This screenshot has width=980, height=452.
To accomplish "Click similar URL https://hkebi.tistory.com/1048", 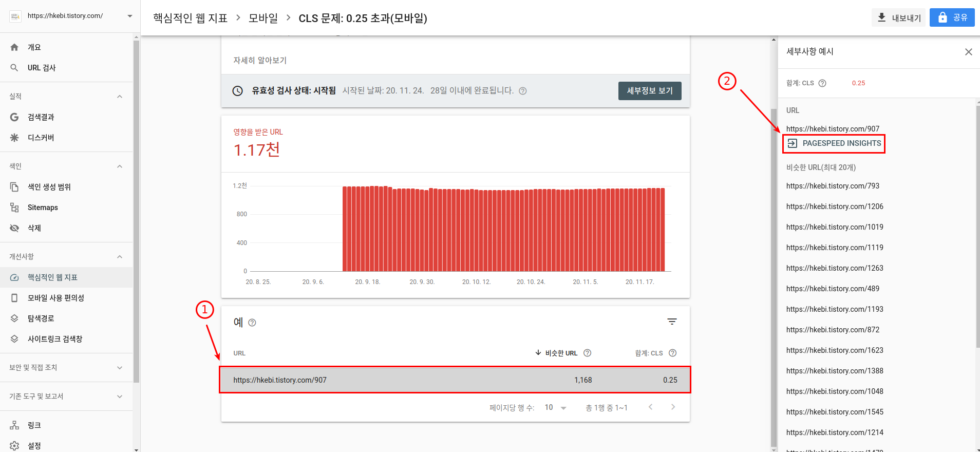I will coord(835,391).
